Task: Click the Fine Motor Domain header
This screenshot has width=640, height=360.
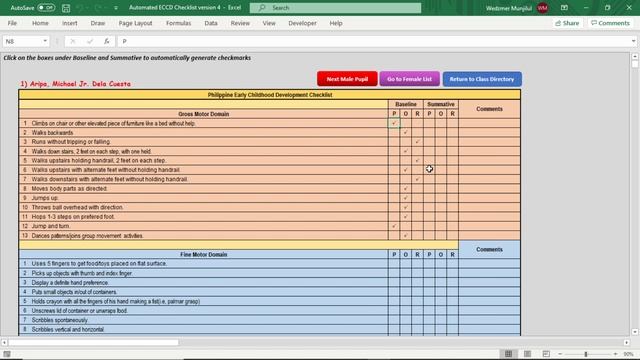Action: click(203, 254)
